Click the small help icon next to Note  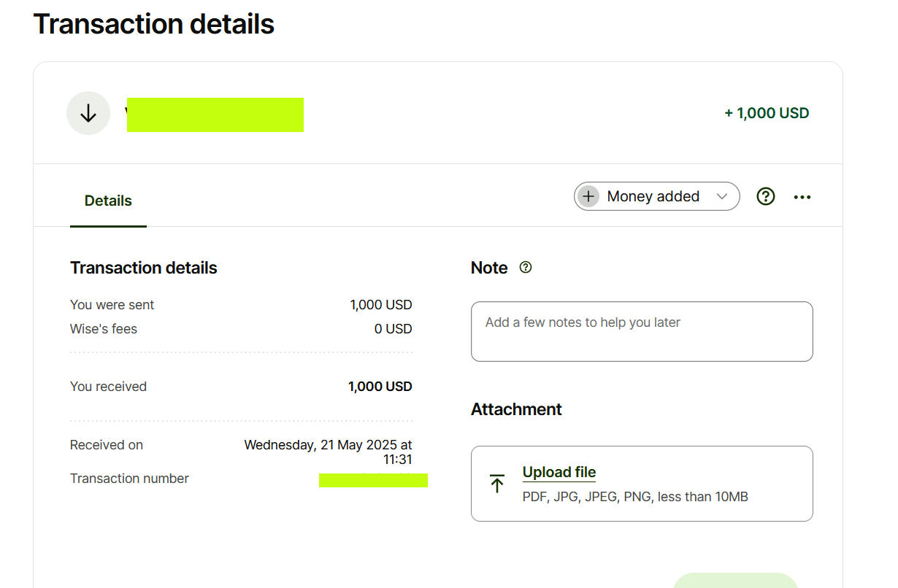click(x=526, y=268)
